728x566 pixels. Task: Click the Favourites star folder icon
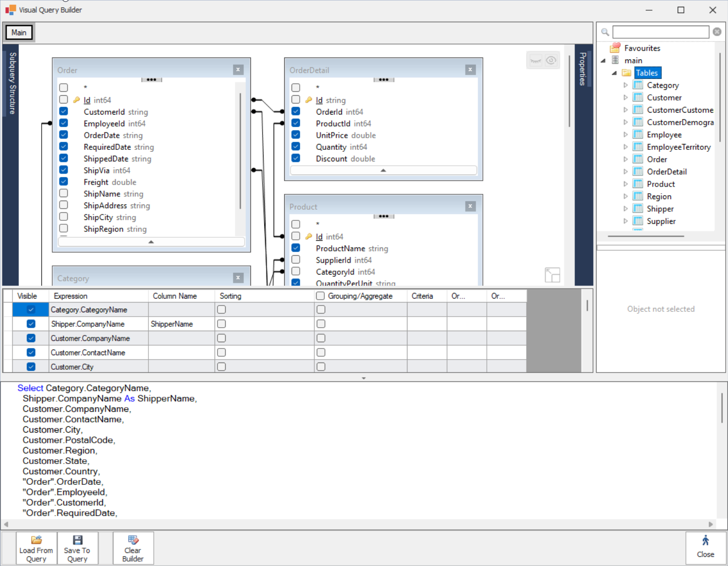click(615, 47)
